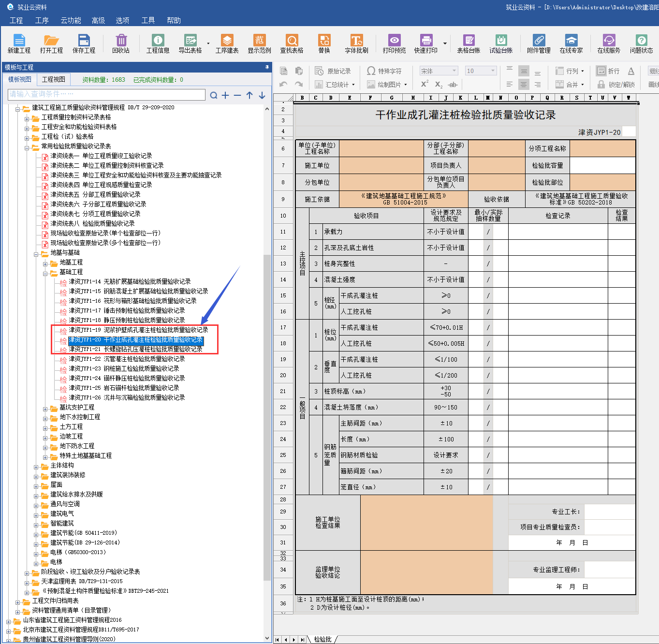
Task: Switch to the 工程视图 tab
Action: click(53, 79)
